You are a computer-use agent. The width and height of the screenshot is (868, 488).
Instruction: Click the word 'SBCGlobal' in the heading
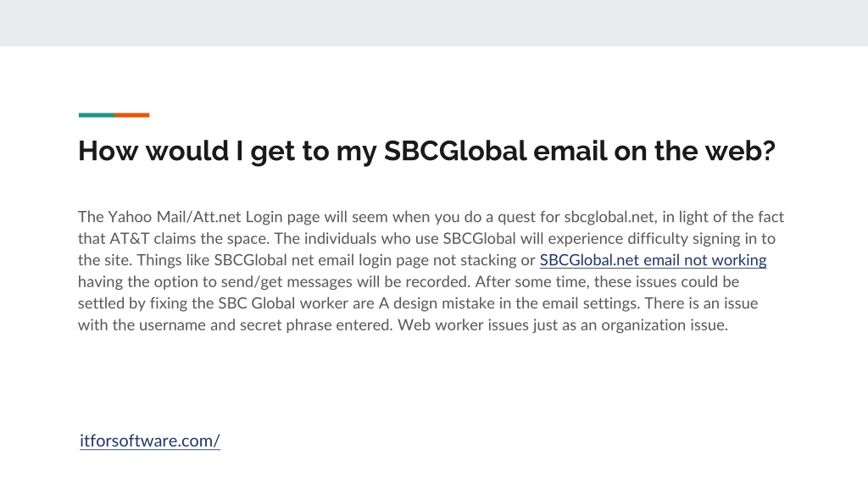pyautogui.click(x=455, y=151)
